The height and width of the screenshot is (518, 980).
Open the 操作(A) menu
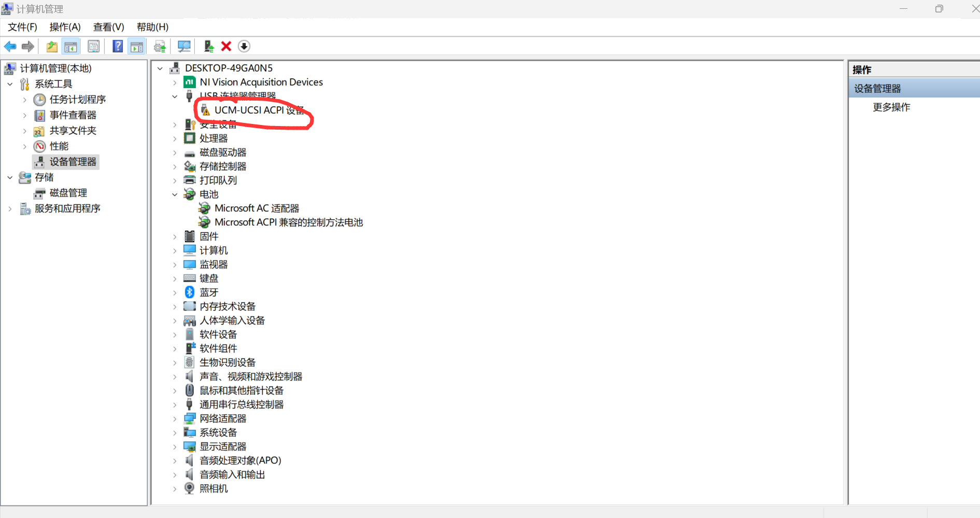(65, 27)
